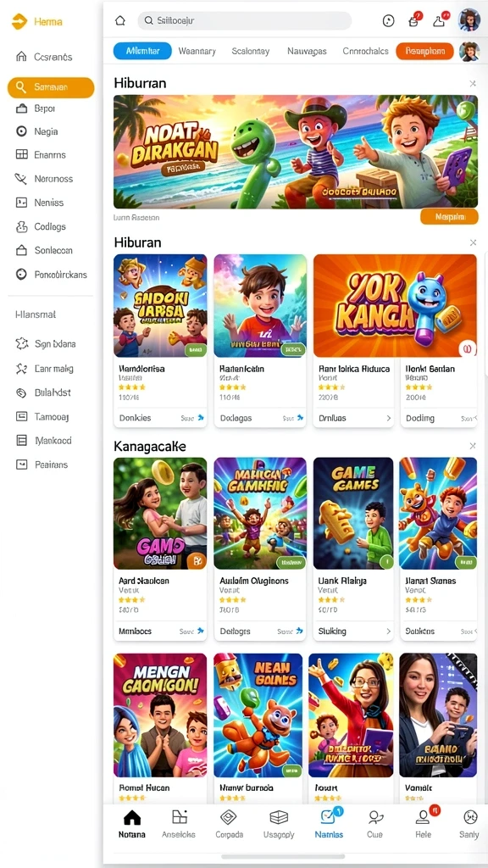
Task: Click Soulidns on the Jlanart Sranes card
Action: [x=420, y=631]
